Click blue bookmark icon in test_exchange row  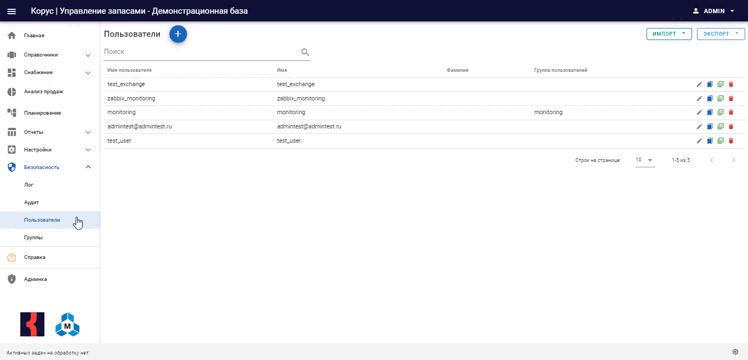[x=710, y=84]
